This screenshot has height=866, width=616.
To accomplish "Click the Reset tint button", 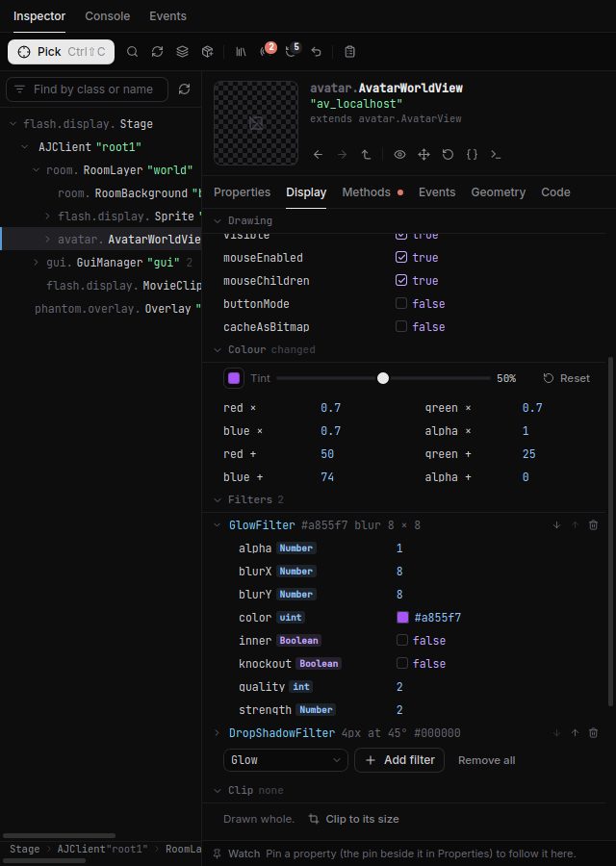I will 566,378.
